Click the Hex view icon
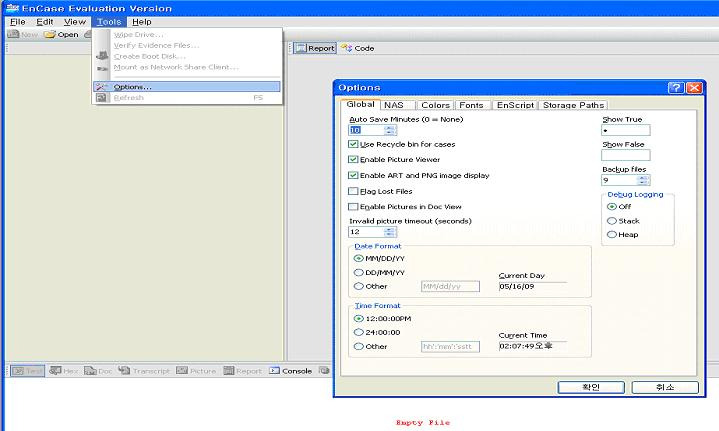The height and width of the screenshot is (431, 719). pos(55,370)
